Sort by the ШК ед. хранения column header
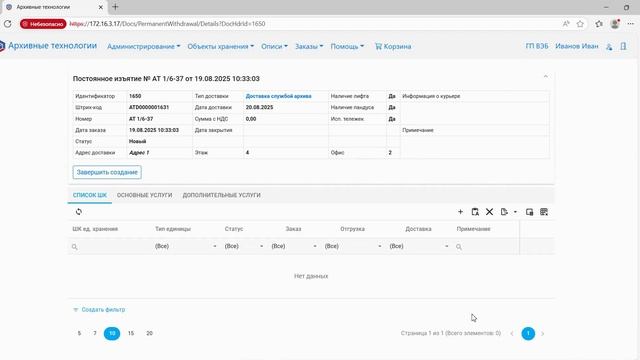 click(95, 229)
